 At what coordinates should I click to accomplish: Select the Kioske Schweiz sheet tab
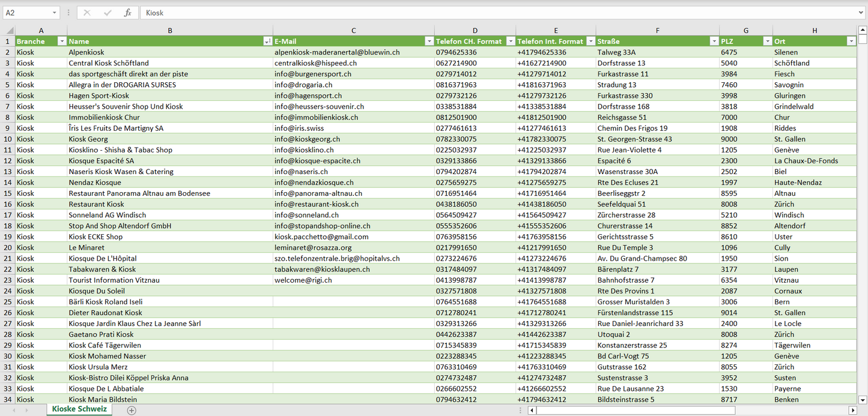tap(79, 409)
